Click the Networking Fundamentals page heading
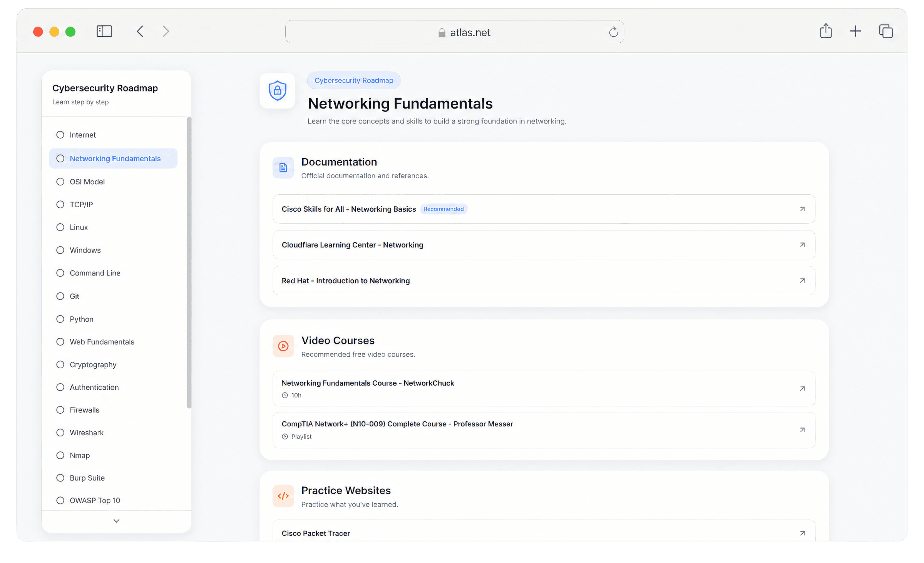The height and width of the screenshot is (563, 924). pos(400,104)
